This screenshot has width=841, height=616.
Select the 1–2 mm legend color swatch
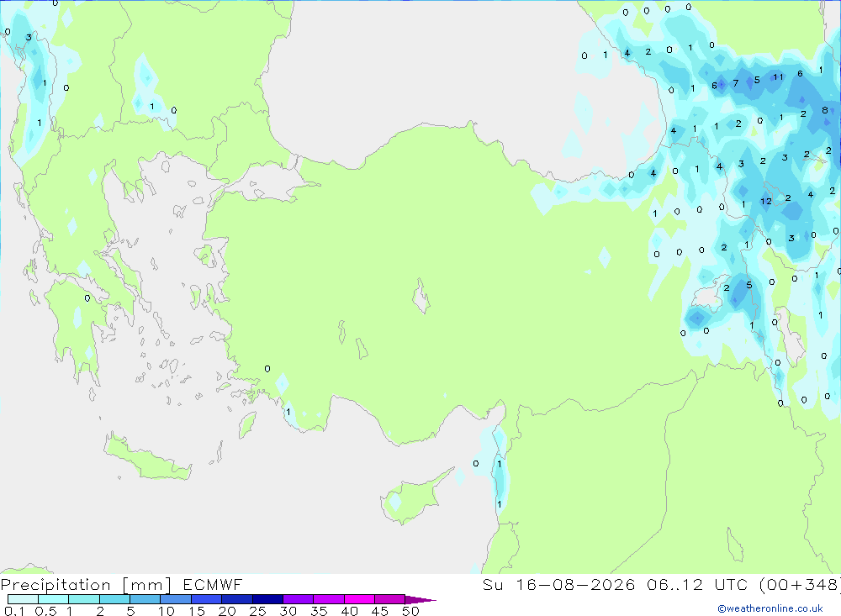click(x=83, y=599)
